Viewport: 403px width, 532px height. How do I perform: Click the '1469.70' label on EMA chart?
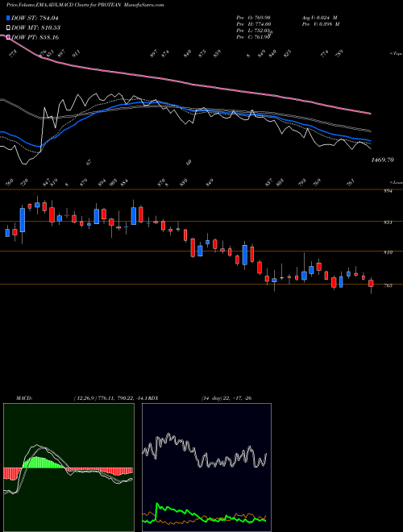click(x=383, y=160)
